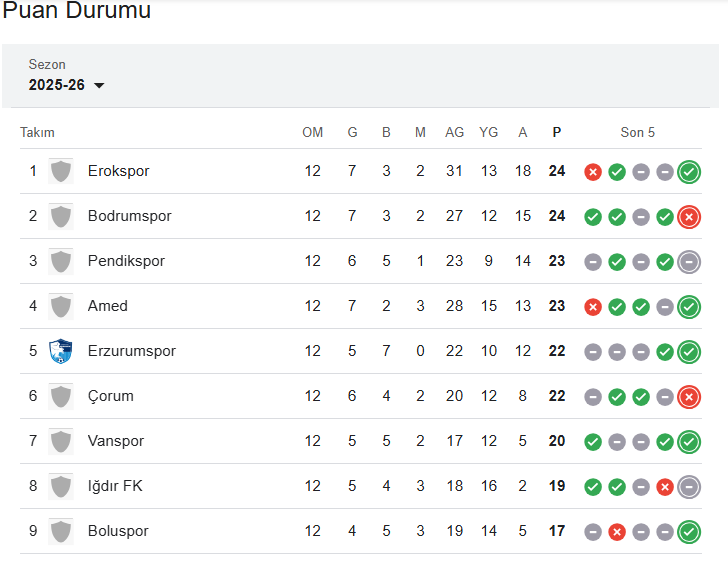Click the Erzurumspor team crest icon
The image size is (728, 561).
(x=61, y=351)
